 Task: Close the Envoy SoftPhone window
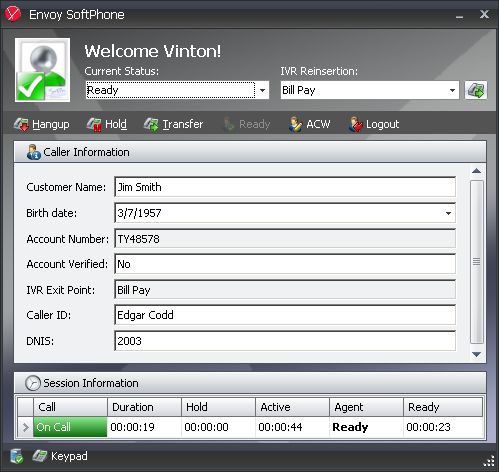click(484, 14)
